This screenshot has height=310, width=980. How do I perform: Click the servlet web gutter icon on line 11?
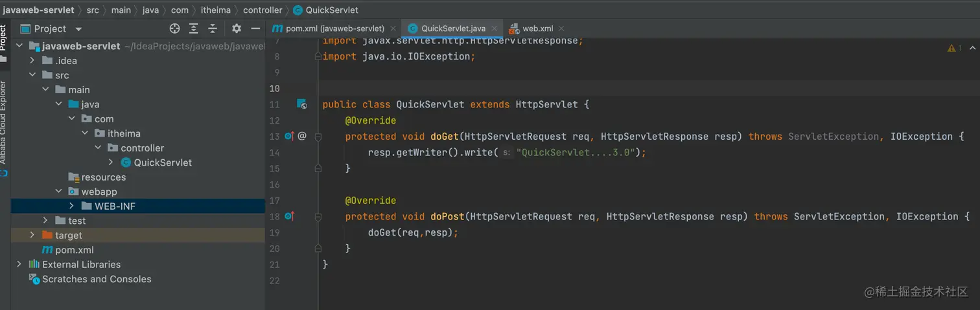(x=301, y=104)
